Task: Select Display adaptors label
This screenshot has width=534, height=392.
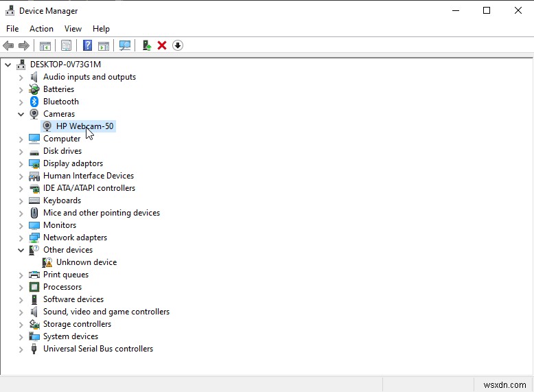Action: point(73,163)
